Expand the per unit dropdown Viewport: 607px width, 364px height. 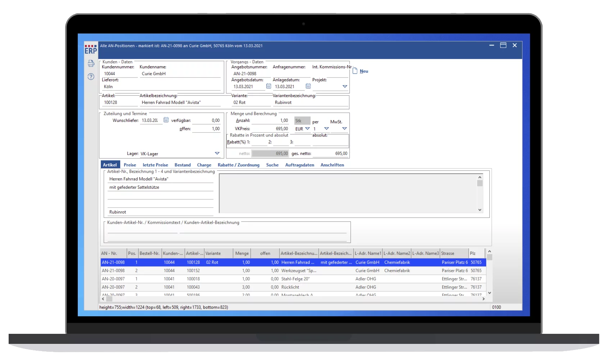pyautogui.click(x=326, y=129)
